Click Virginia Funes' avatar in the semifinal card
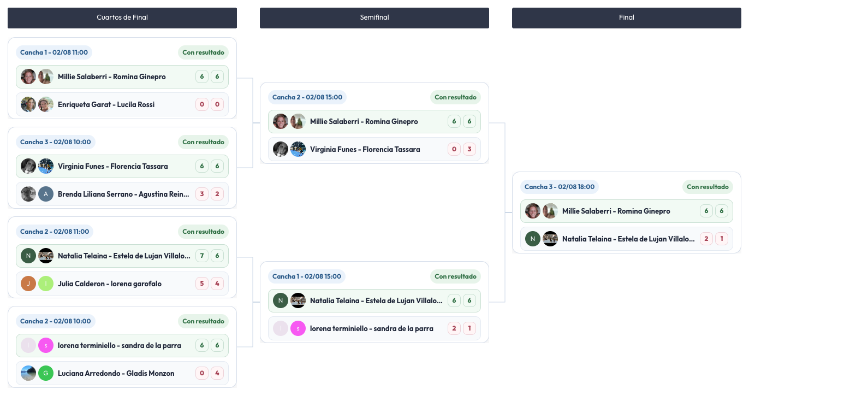The width and height of the screenshot is (868, 407). click(281, 149)
